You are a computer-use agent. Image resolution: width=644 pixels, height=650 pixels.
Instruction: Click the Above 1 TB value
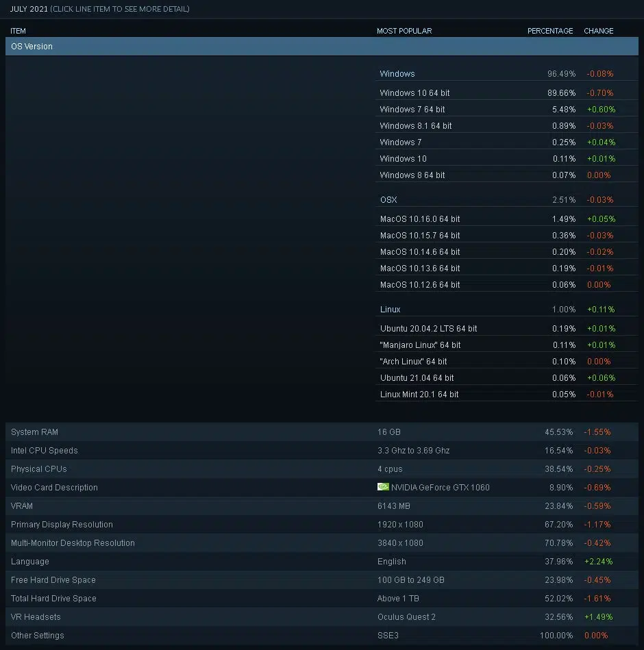click(398, 599)
